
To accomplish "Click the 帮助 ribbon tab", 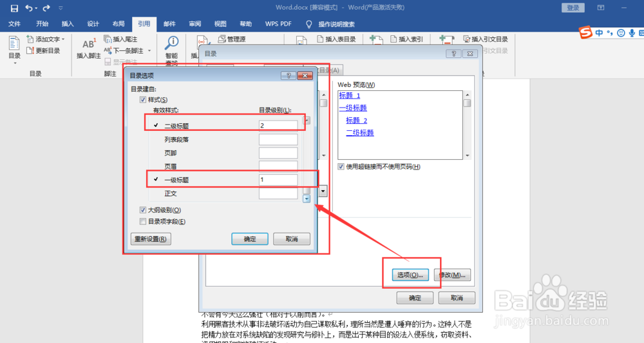I will pos(245,24).
